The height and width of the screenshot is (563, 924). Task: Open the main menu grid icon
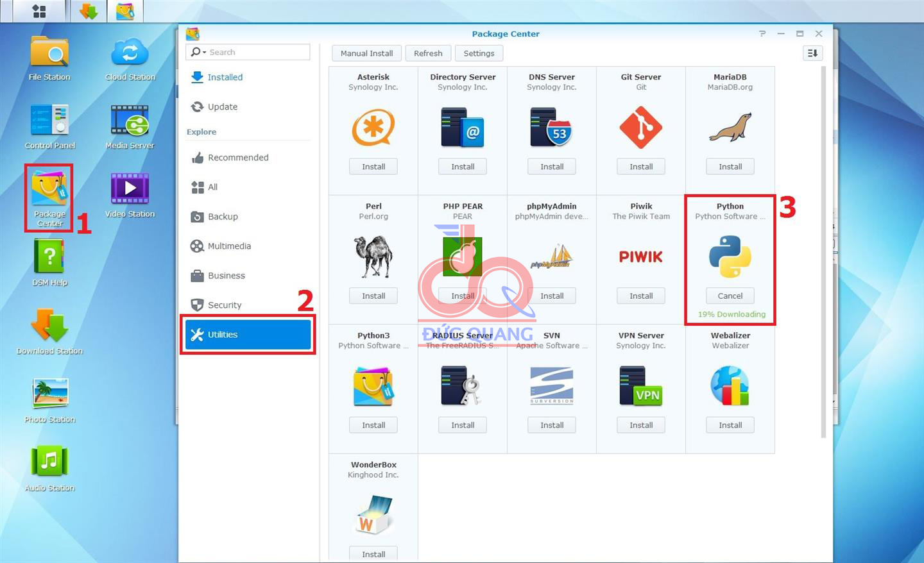[39, 11]
